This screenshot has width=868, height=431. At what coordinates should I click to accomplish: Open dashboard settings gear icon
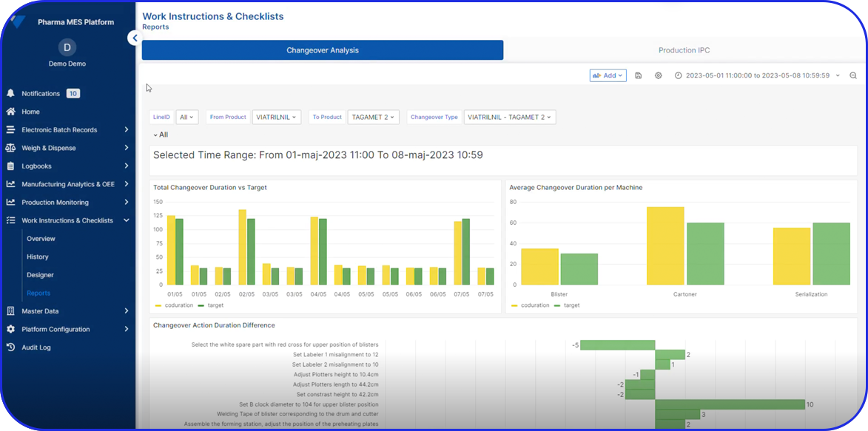(658, 75)
